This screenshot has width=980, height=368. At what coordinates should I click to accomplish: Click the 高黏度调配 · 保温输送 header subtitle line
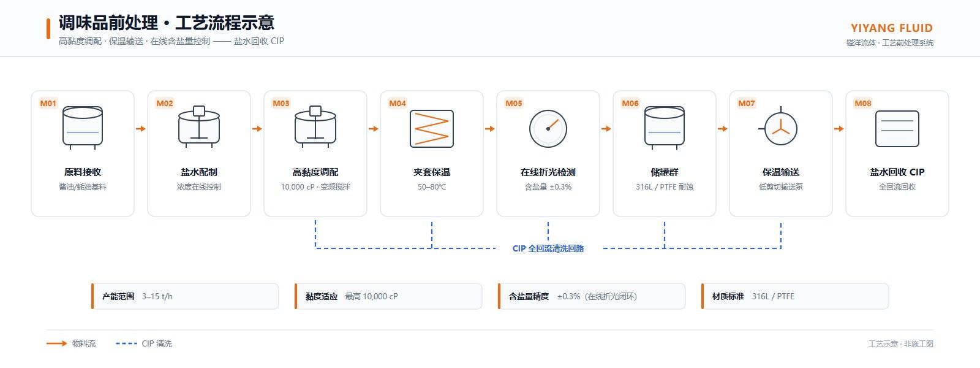[x=171, y=41]
